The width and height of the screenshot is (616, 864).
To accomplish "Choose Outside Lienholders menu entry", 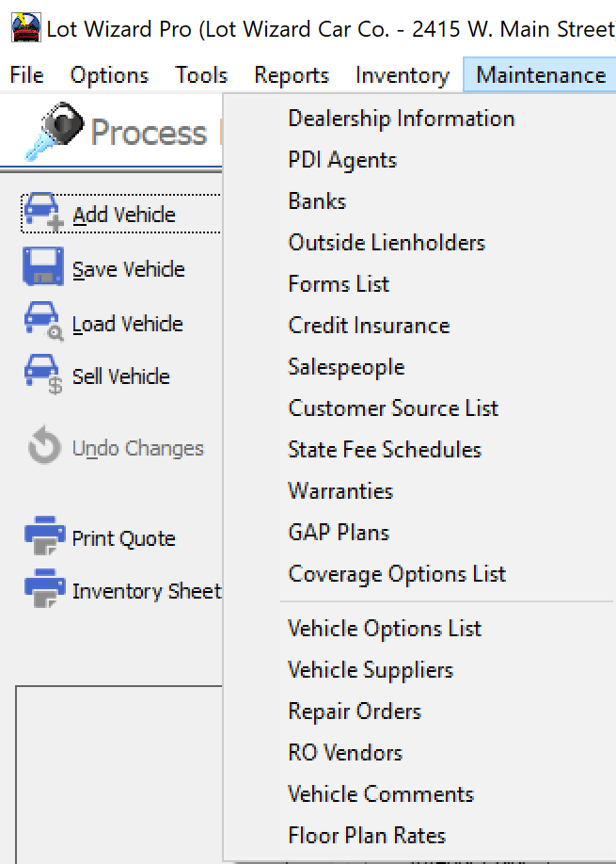I will pyautogui.click(x=387, y=243).
